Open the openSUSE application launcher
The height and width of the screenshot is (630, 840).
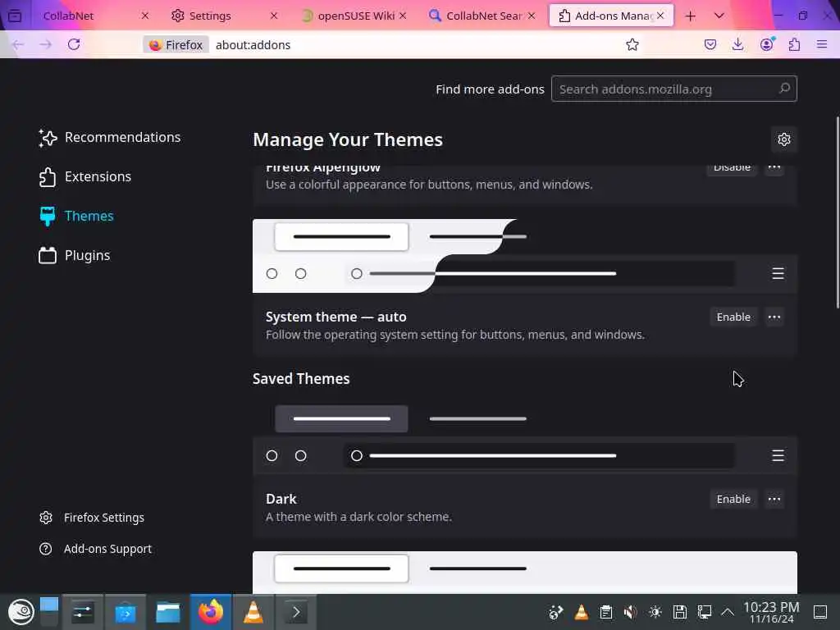pyautogui.click(x=21, y=612)
